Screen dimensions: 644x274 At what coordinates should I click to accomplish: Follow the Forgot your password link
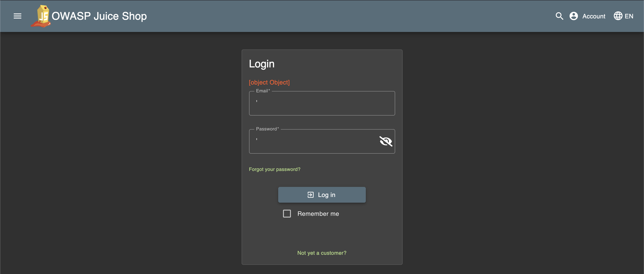(274, 169)
